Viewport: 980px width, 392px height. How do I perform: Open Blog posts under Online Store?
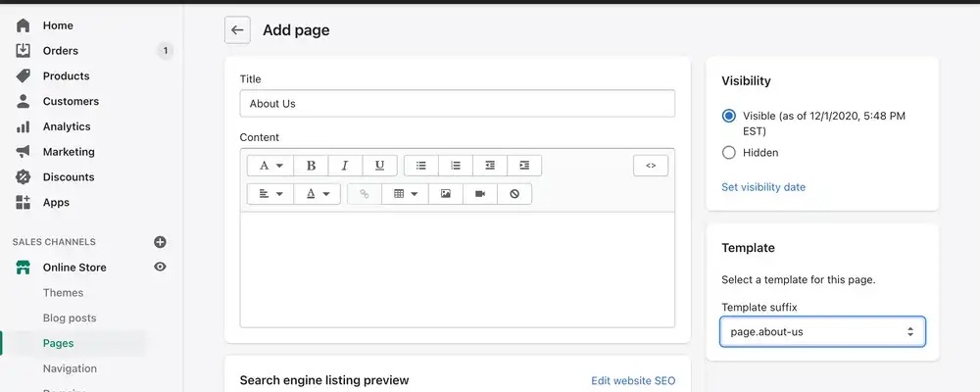pos(69,318)
